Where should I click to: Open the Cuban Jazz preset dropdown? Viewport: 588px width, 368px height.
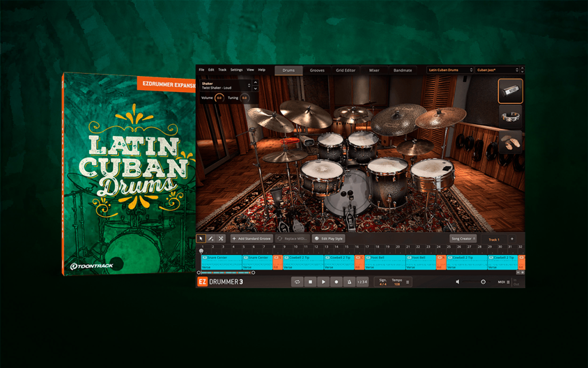[x=497, y=70]
